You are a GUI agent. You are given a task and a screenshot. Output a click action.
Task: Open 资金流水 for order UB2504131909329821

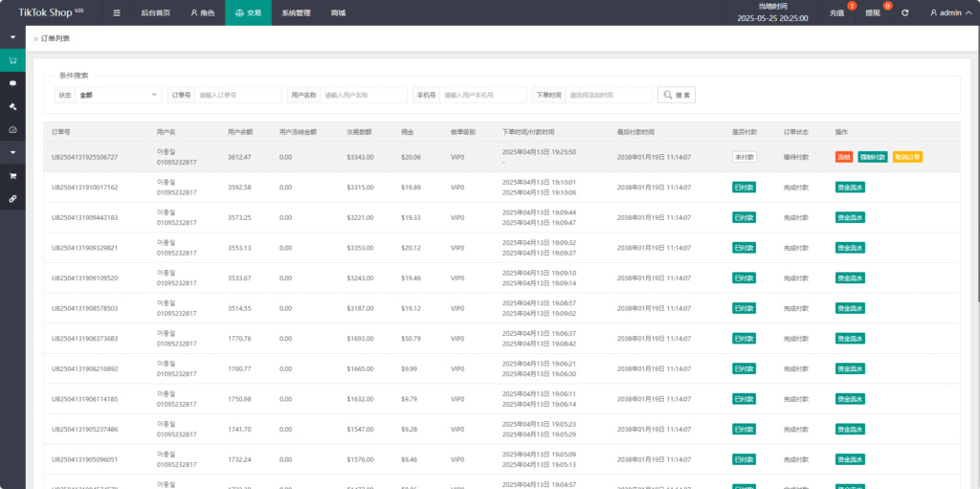tap(850, 248)
